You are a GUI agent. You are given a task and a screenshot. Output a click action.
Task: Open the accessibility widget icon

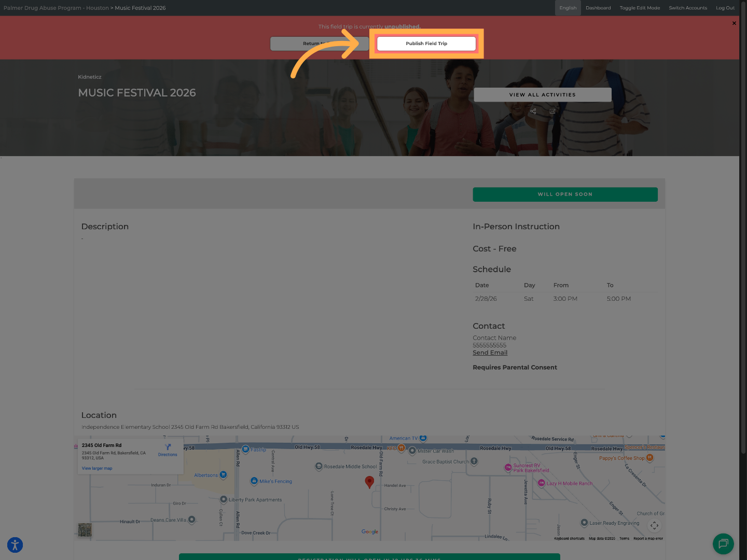coord(15,545)
